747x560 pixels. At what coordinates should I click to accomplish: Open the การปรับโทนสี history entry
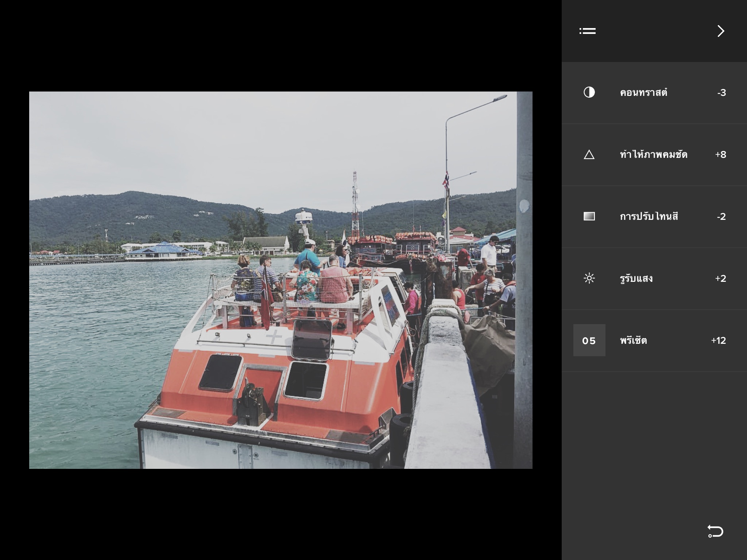point(654,217)
